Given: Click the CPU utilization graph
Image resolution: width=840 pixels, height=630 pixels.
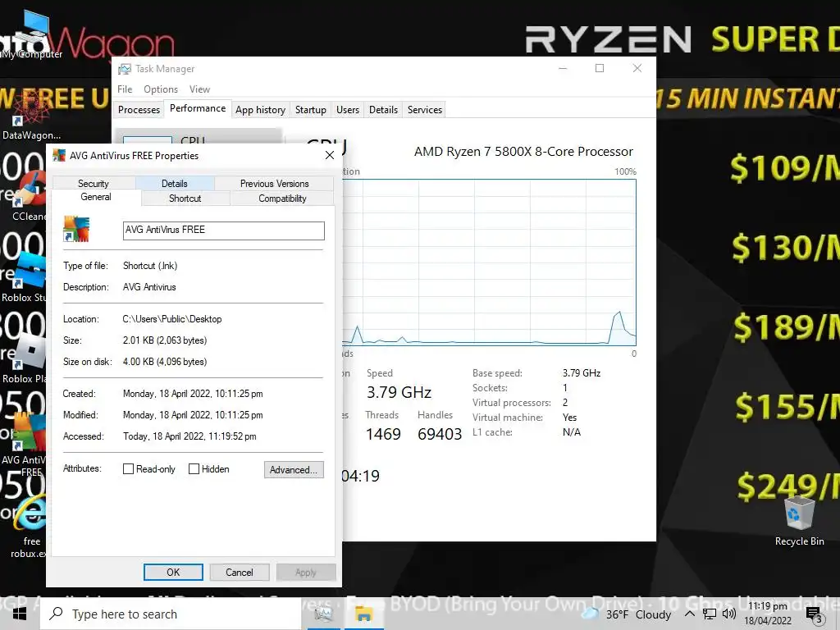Looking at the screenshot, I should coord(489,262).
